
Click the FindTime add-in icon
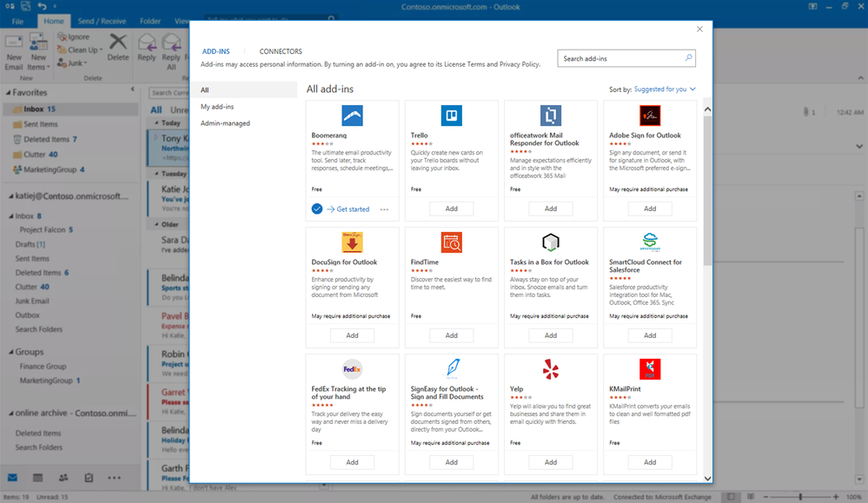click(451, 242)
